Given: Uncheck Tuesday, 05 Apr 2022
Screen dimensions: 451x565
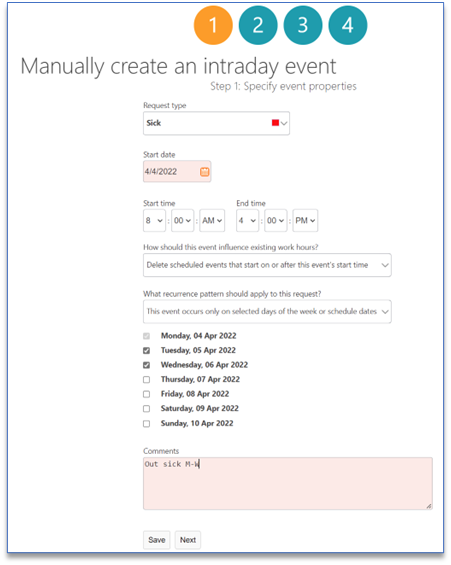Looking at the screenshot, I should tap(146, 350).
